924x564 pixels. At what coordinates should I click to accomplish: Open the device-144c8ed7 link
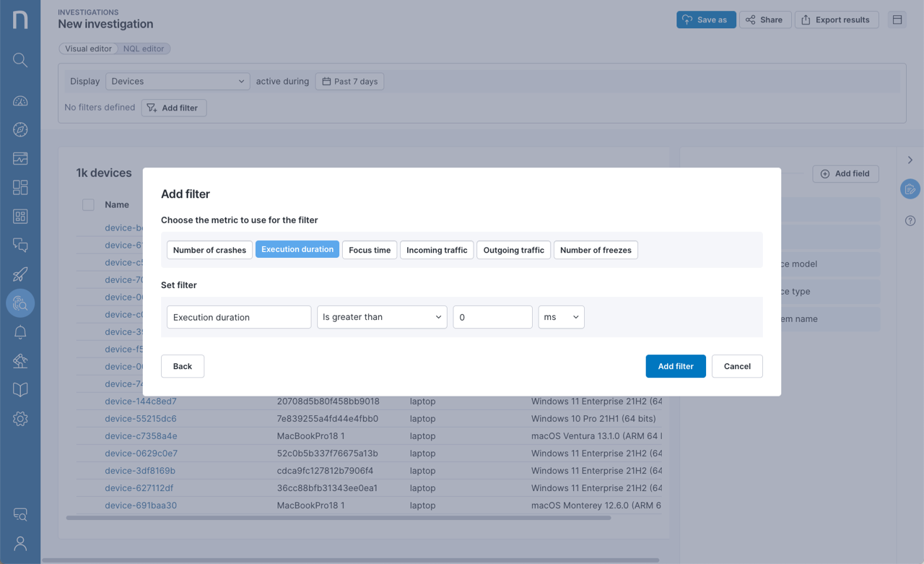[140, 401]
